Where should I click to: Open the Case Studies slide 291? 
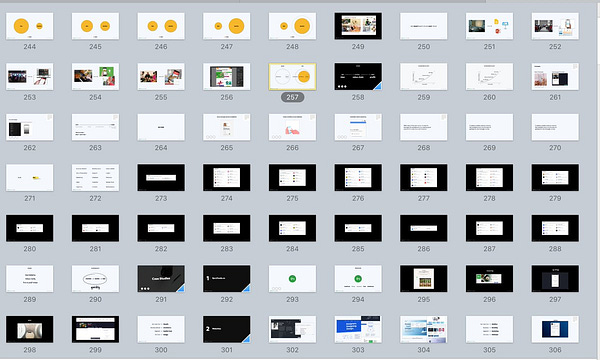[161, 279]
